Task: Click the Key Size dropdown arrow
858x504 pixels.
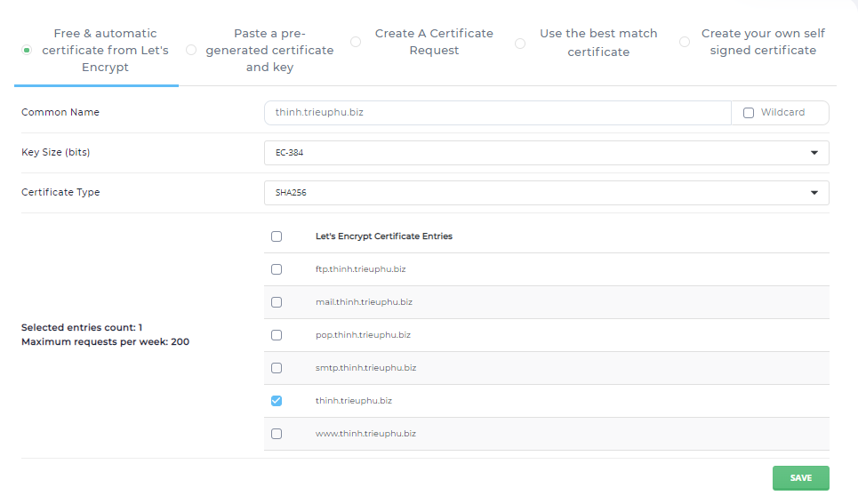Action: point(814,153)
